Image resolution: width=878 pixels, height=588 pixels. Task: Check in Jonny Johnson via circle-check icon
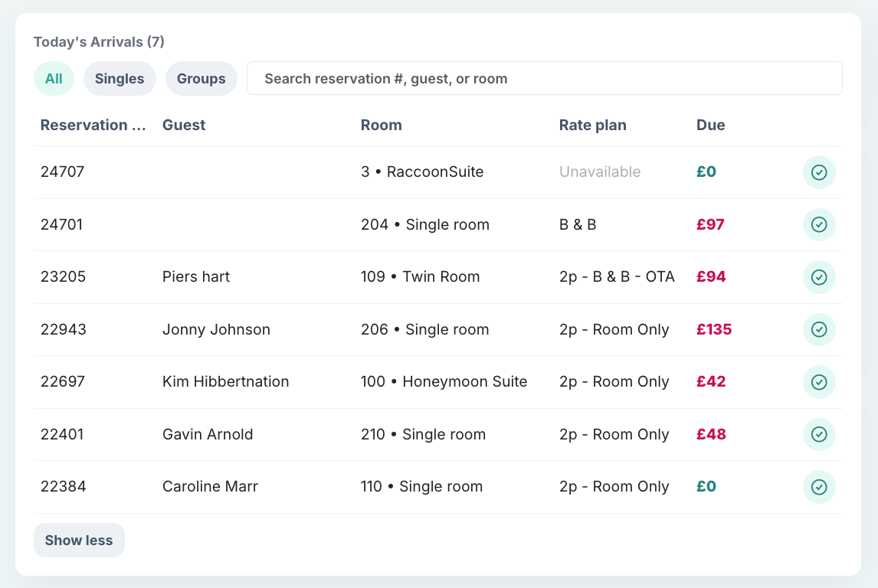(818, 329)
